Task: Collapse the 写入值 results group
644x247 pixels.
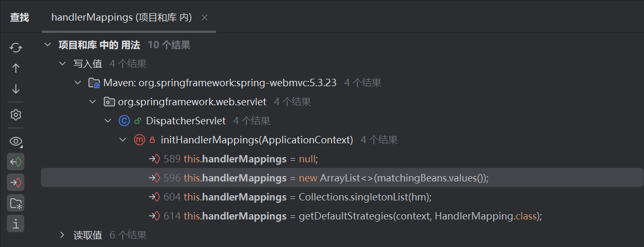Action: point(62,64)
